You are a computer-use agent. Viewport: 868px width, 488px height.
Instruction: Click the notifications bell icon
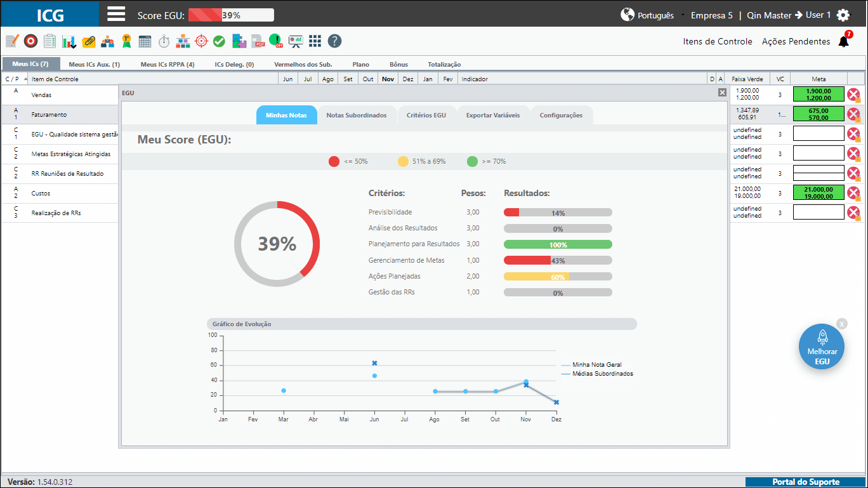point(843,41)
